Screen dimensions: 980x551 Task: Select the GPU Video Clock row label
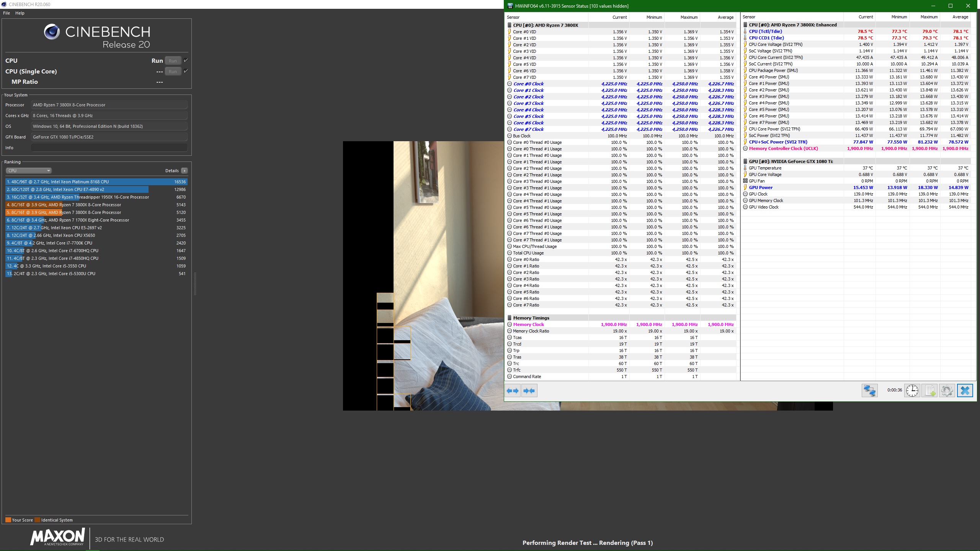pos(764,207)
